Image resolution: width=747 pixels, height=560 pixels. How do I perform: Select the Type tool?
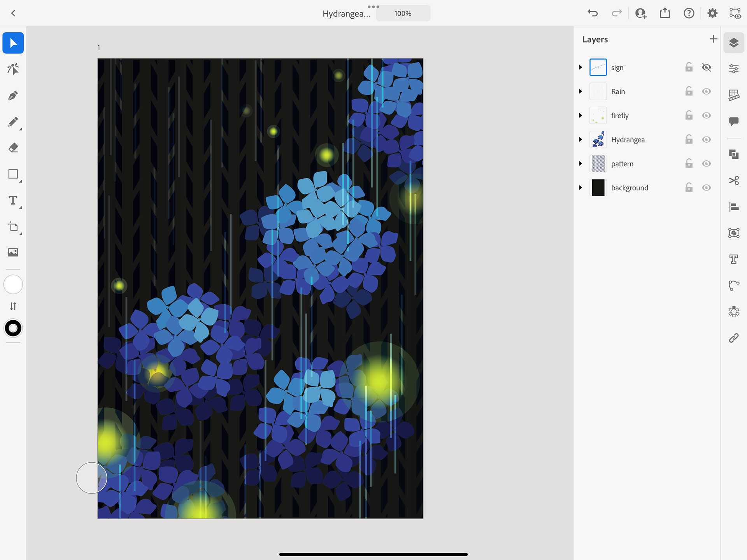point(13,200)
